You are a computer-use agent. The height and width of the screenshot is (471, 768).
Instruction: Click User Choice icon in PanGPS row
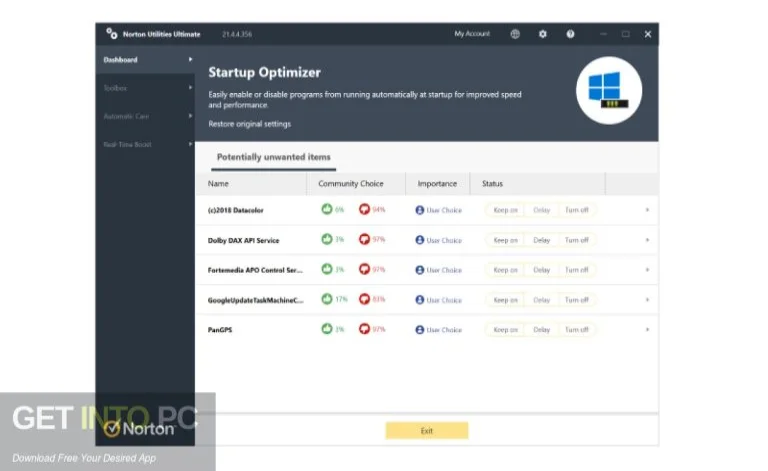420,330
